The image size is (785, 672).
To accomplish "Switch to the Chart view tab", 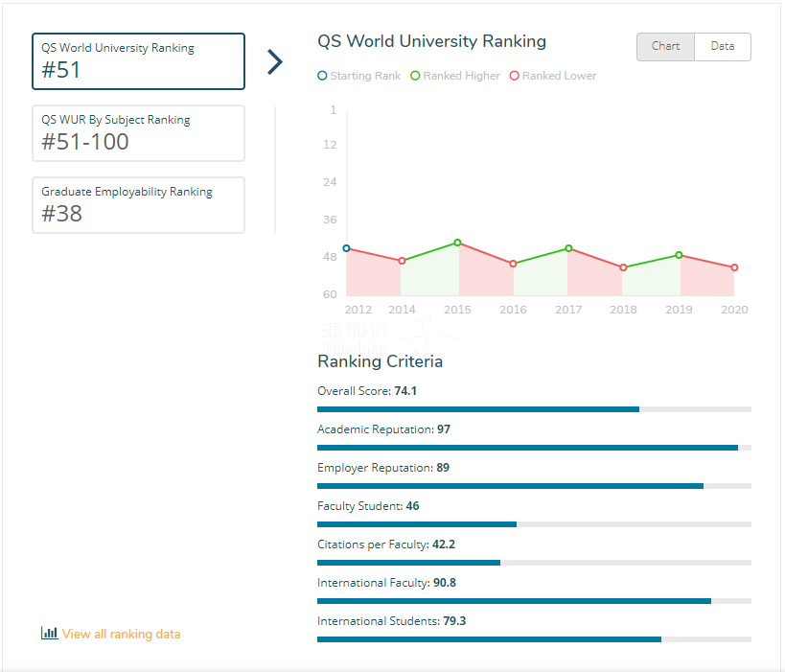I will 665,47.
